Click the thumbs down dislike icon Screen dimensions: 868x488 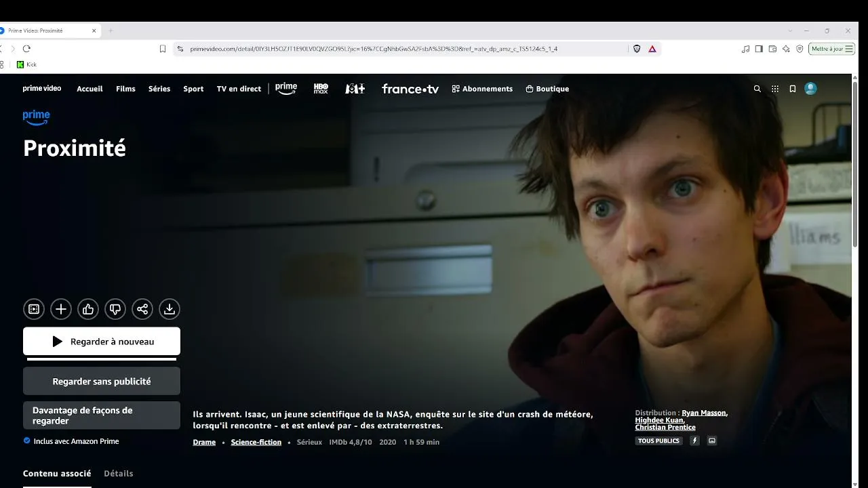point(115,309)
